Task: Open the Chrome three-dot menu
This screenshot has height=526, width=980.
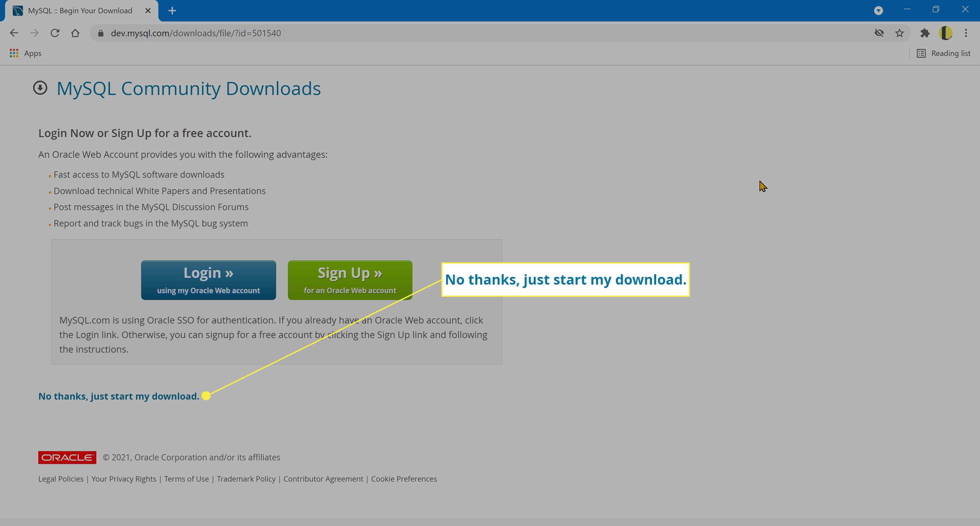Action: [x=966, y=33]
